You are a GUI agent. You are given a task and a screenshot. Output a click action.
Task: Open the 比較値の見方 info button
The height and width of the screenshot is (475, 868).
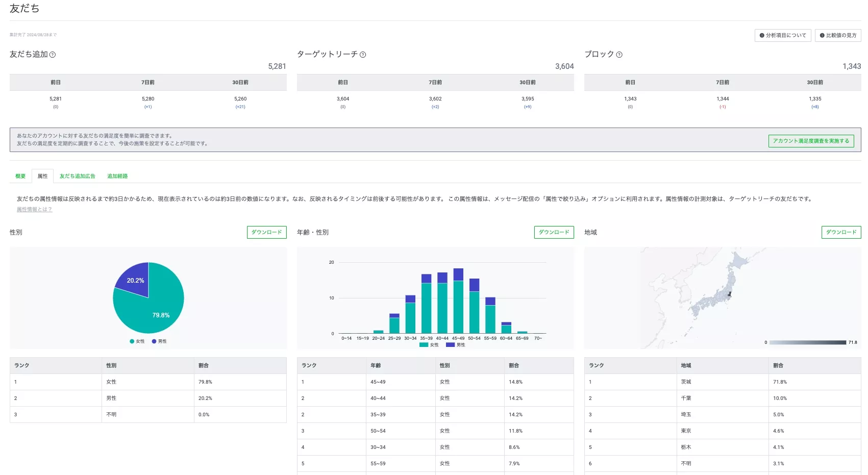[837, 35]
